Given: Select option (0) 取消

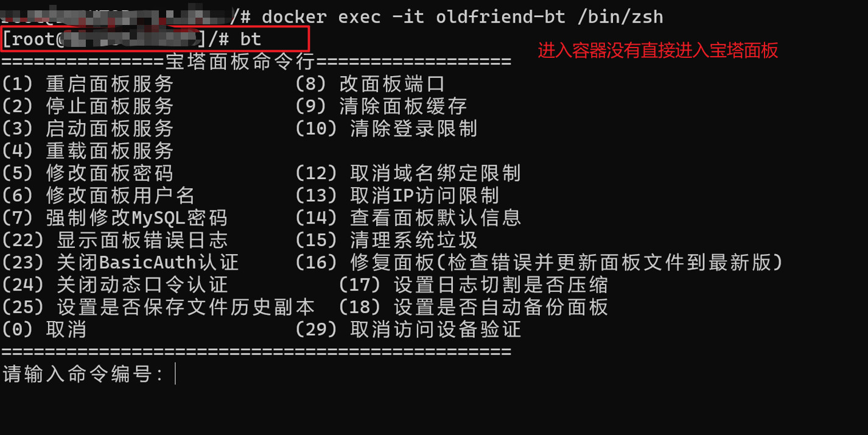Looking at the screenshot, I should pos(44,330).
